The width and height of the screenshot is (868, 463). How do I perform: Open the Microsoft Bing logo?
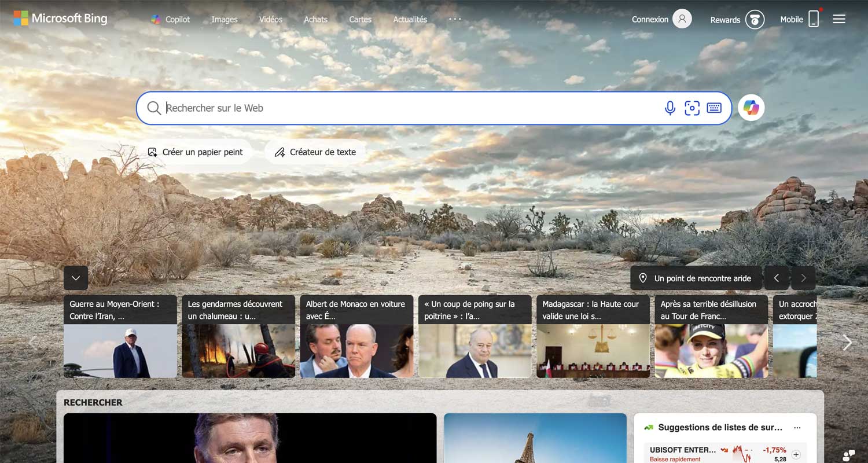[60, 18]
